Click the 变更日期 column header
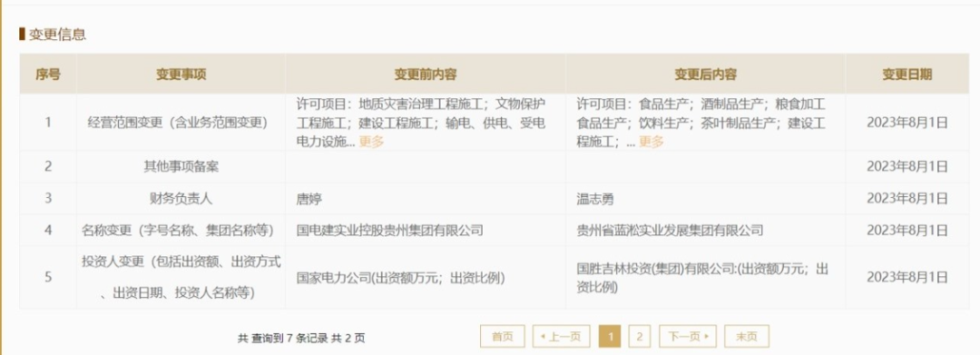The height and width of the screenshot is (355, 980). pos(906,74)
